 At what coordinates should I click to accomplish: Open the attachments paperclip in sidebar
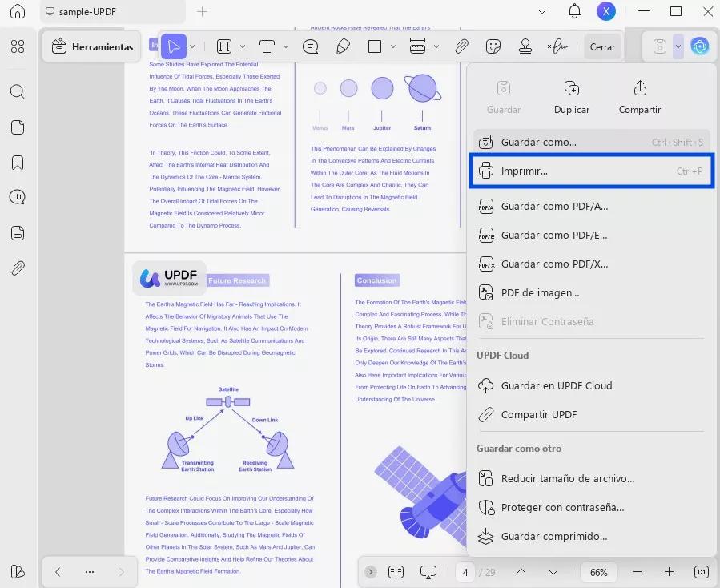point(18,268)
